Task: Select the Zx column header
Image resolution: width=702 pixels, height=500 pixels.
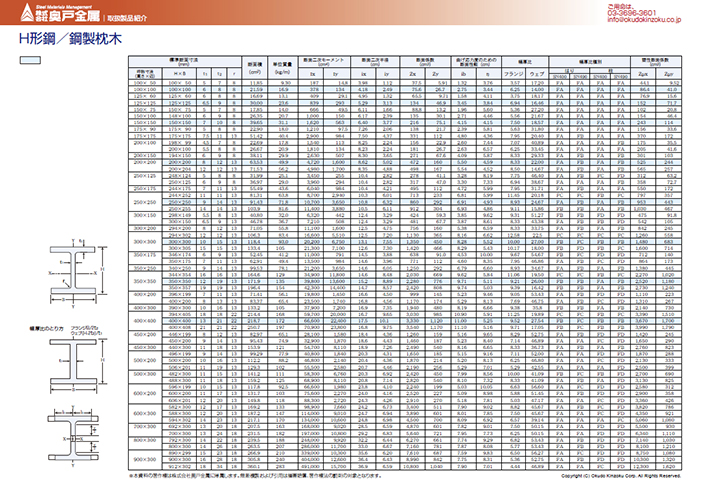Action: coord(413,74)
